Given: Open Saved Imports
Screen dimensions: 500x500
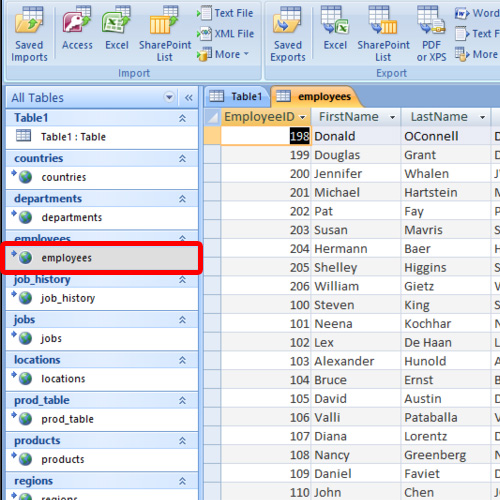Looking at the screenshot, I should pyautogui.click(x=29, y=33).
